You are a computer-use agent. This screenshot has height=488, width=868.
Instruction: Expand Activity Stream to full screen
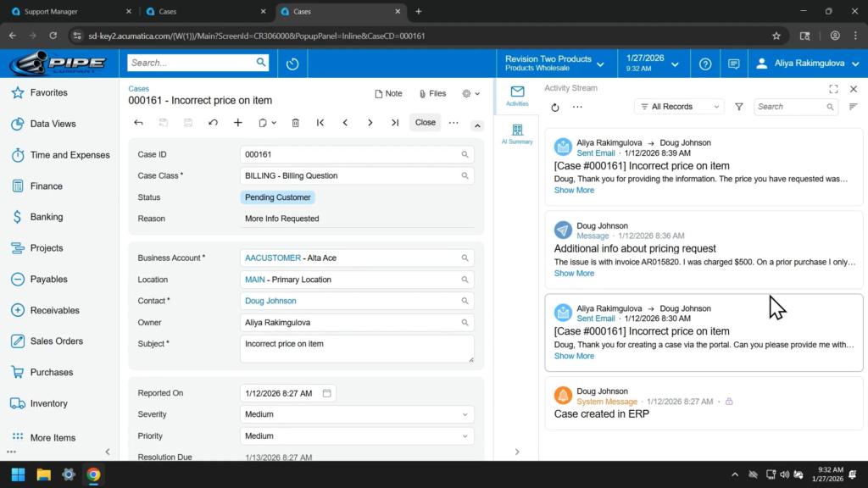point(833,89)
